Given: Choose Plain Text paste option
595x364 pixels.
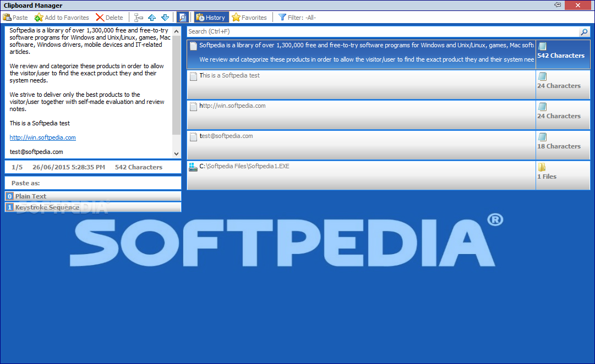Looking at the screenshot, I should pyautogui.click(x=93, y=196).
